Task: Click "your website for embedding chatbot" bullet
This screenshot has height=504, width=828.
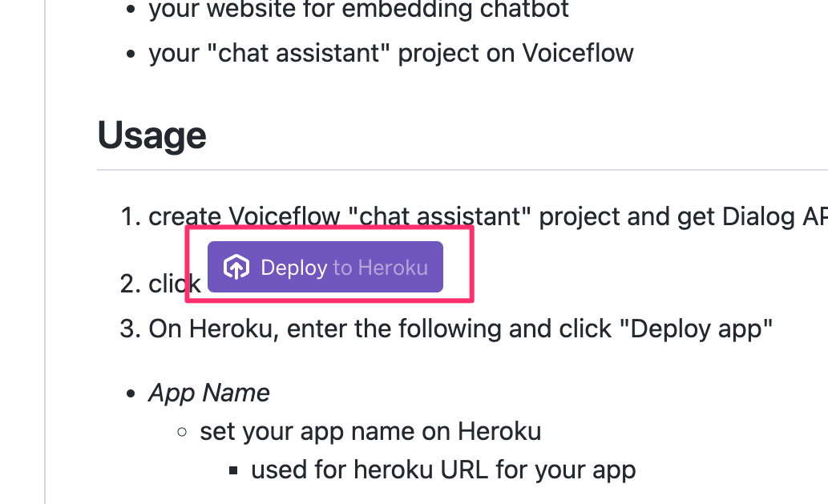Action: click(359, 10)
